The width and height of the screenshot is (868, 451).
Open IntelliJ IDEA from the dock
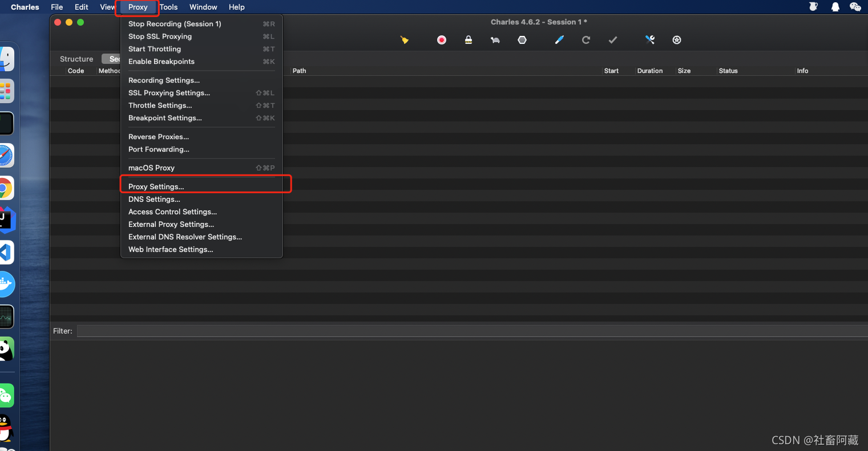[7, 220]
